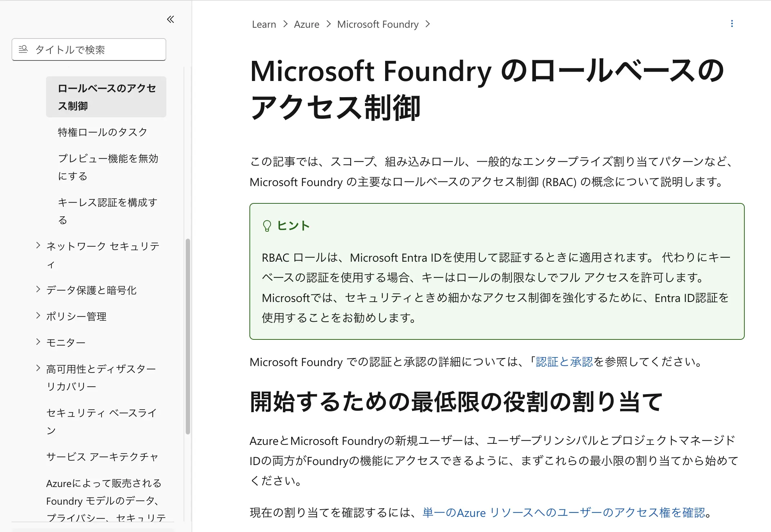Image resolution: width=771 pixels, height=532 pixels.
Task: Open サービス アーキテクチャ page
Action: (102, 457)
